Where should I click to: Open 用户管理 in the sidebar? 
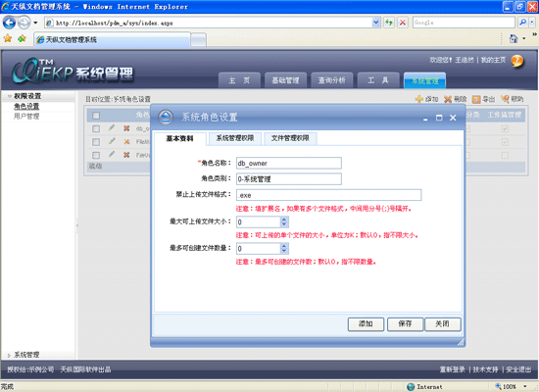26,117
